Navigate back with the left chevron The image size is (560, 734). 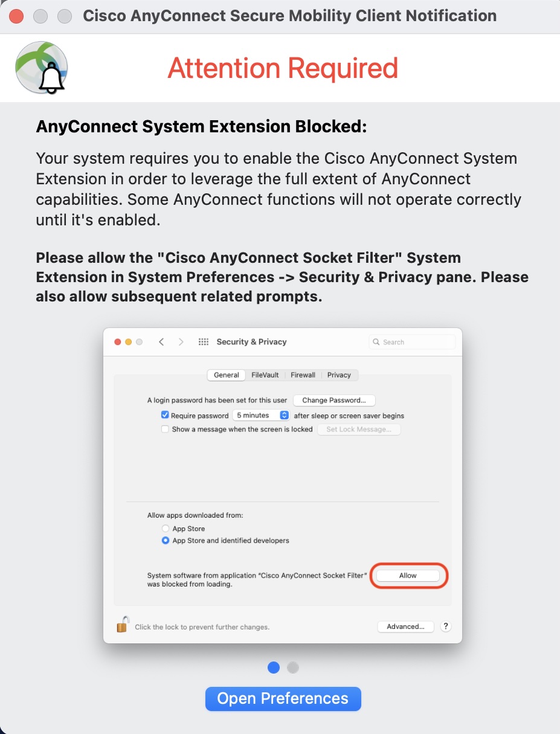coord(161,341)
